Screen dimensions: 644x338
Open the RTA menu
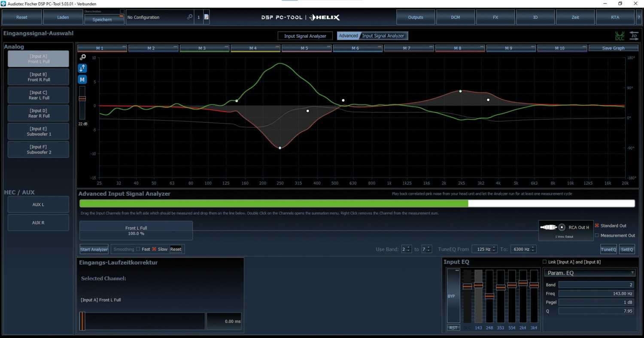click(x=615, y=17)
